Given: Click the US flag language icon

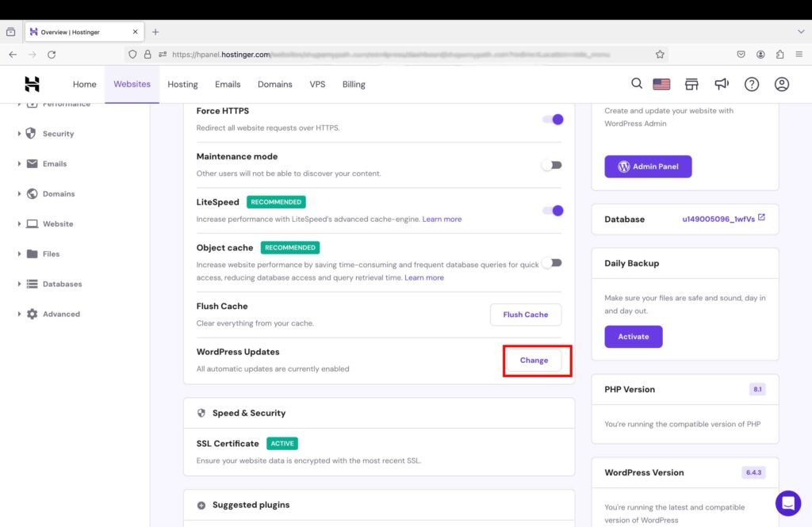Looking at the screenshot, I should 661,84.
